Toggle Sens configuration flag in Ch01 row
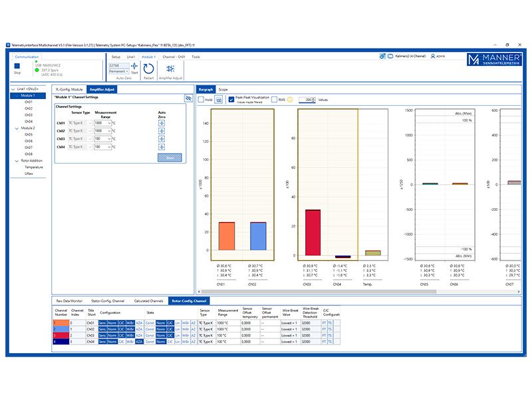The height and width of the screenshot is (399, 532). (102, 323)
